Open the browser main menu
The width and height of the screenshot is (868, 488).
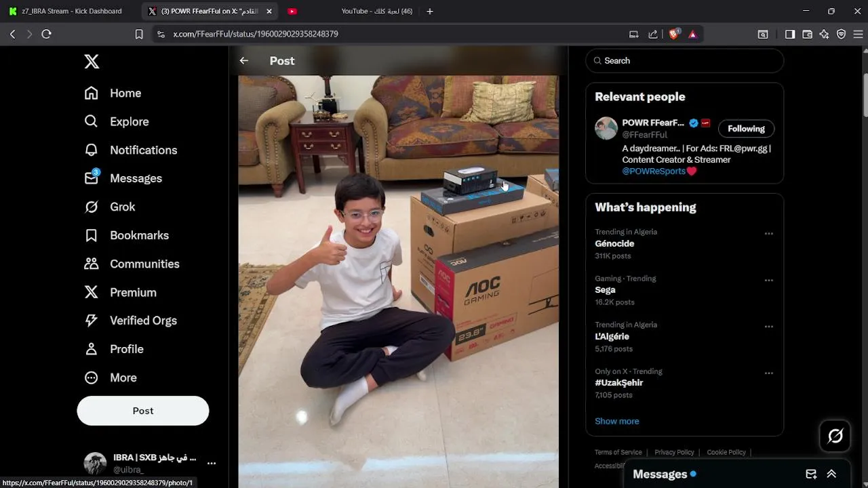[x=857, y=34]
